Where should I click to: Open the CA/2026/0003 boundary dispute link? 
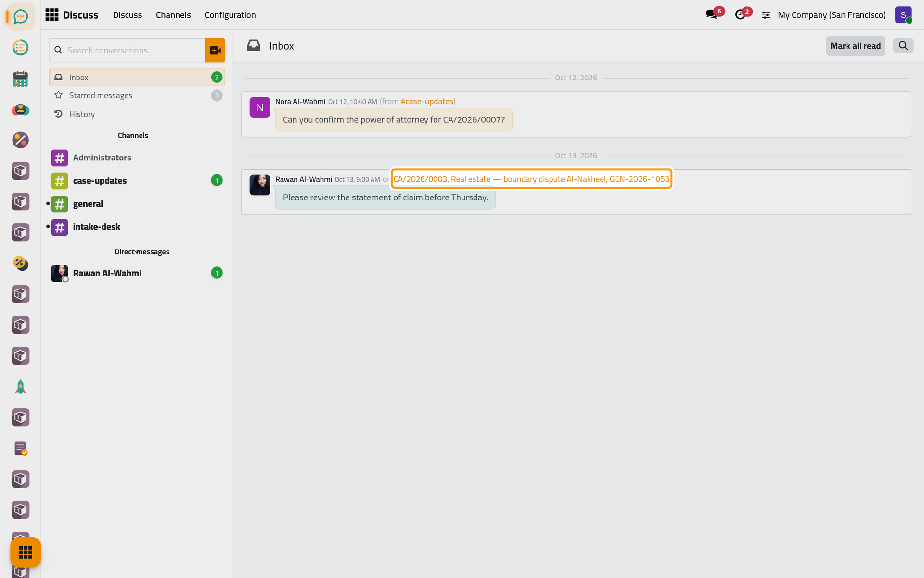(531, 179)
